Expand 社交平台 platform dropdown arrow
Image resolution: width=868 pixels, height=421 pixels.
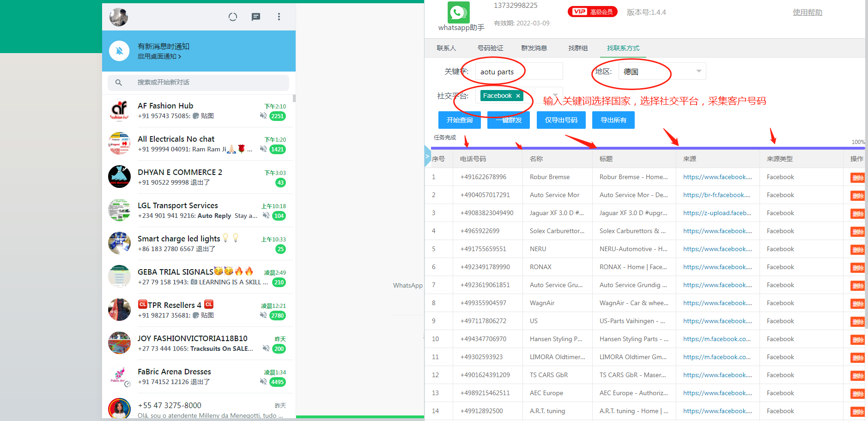click(x=556, y=95)
